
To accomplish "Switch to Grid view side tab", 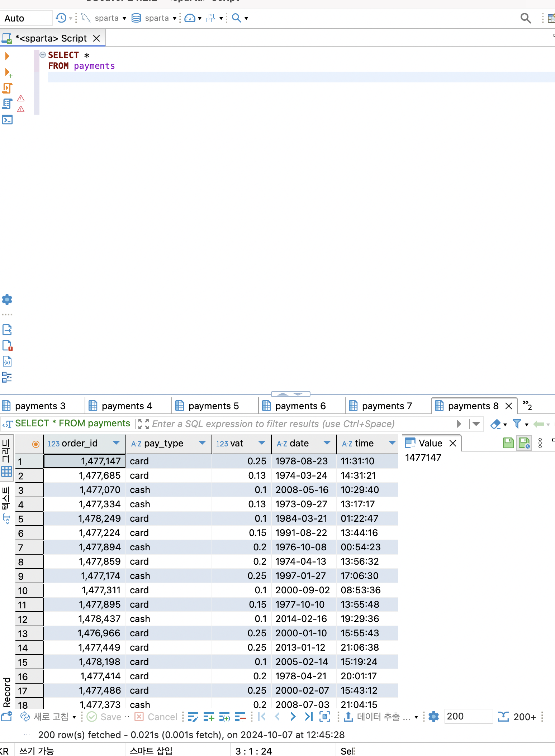I will (6, 458).
